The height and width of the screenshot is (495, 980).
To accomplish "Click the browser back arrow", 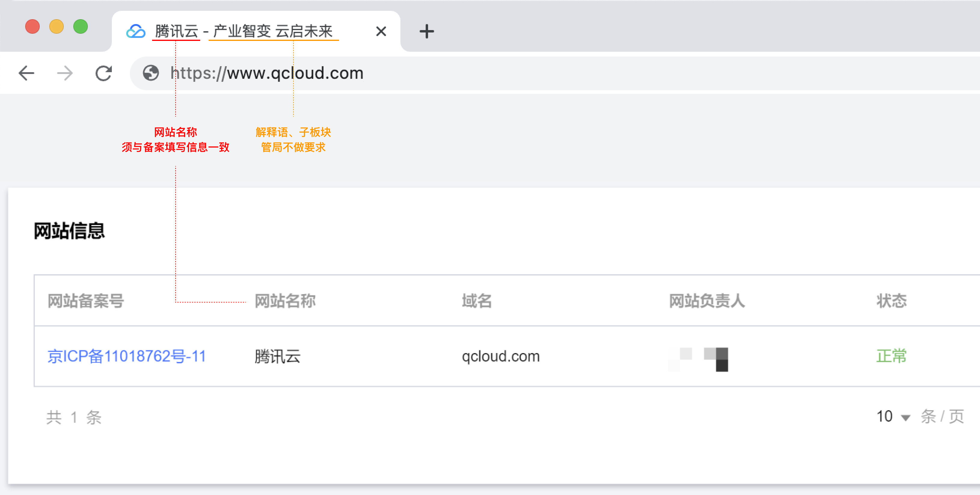I will tap(27, 73).
